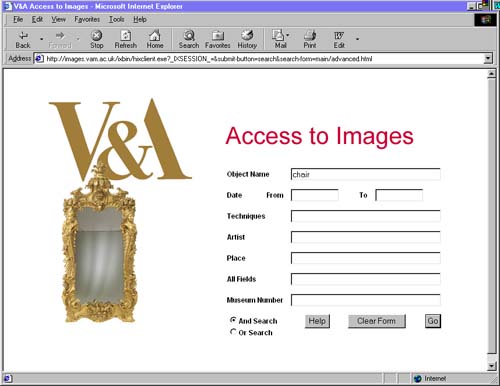The width and height of the screenshot is (500, 386).
Task: Click the Internet zone status icon
Action: pyautogui.click(x=418, y=378)
